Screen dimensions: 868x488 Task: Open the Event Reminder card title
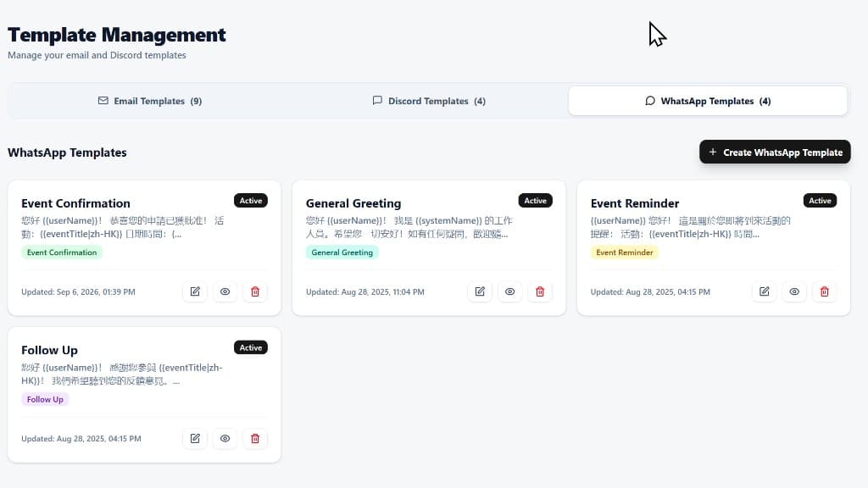(x=634, y=203)
